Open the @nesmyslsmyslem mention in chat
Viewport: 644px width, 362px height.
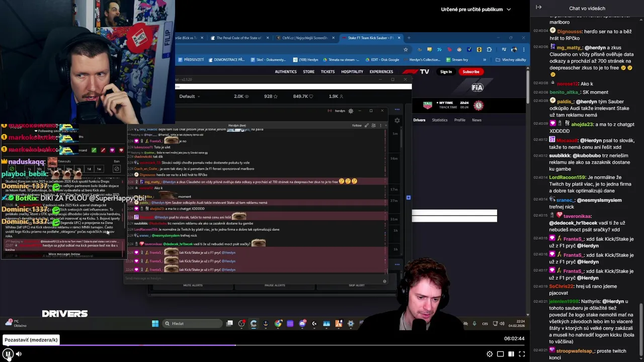599,200
